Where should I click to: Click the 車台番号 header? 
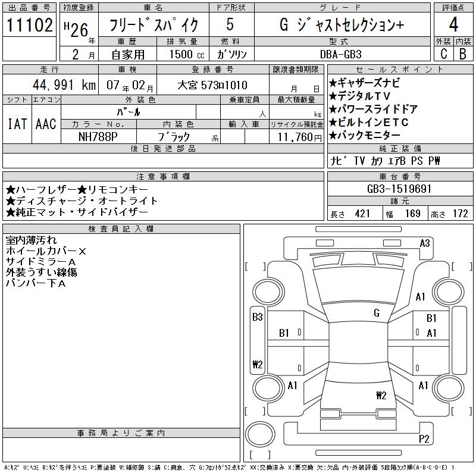tap(400, 176)
